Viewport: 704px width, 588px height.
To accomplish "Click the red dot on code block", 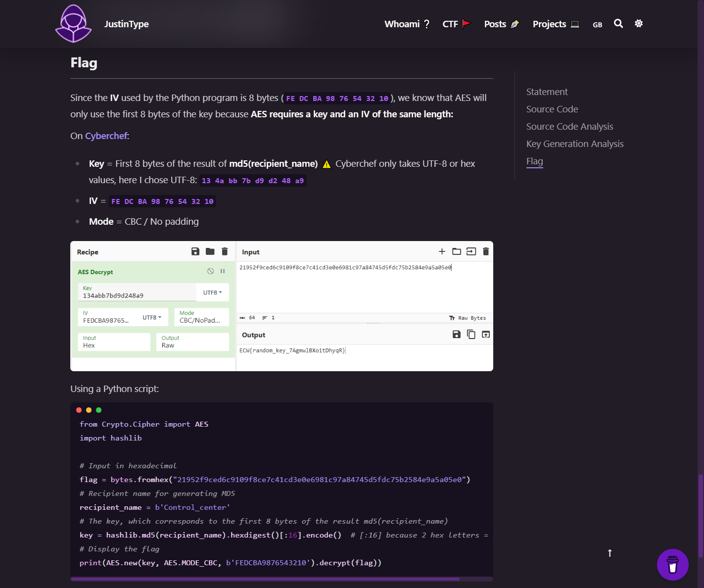I will 79,410.
